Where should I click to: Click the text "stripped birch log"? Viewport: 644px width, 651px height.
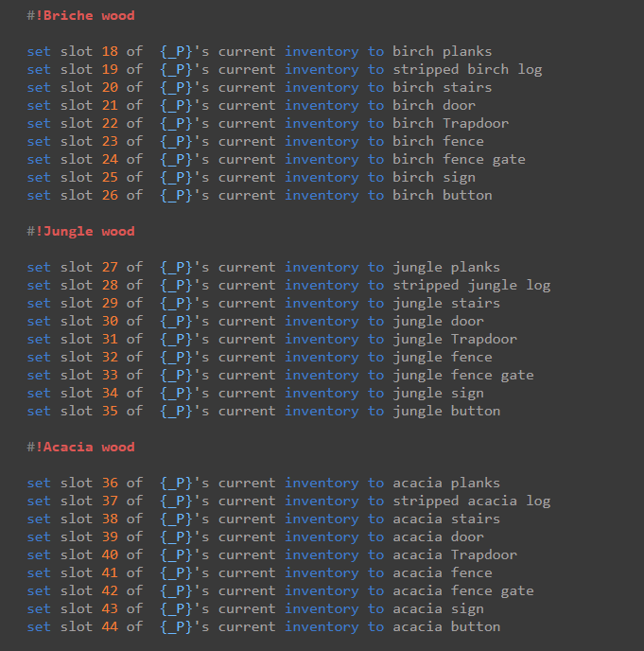(x=467, y=69)
